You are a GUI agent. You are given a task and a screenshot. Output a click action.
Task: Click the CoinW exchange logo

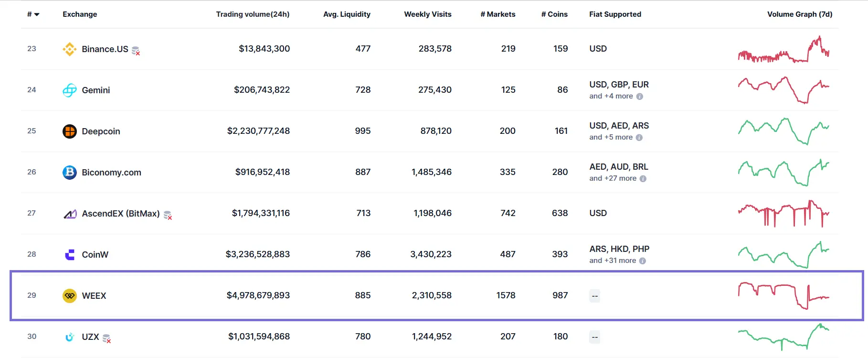(70, 255)
